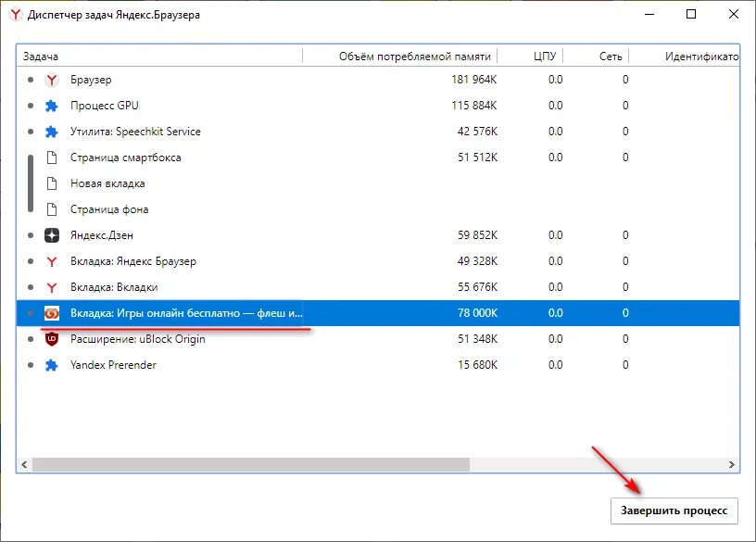
Task: Select the Браузер process row
Action: [378, 80]
